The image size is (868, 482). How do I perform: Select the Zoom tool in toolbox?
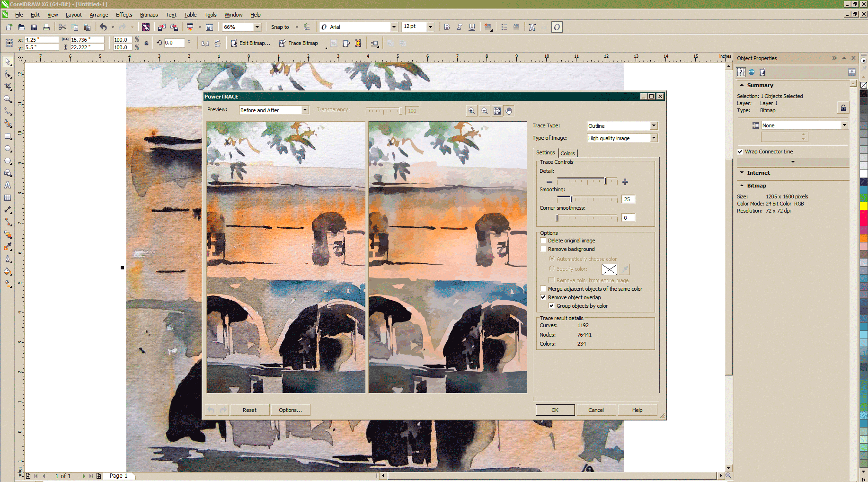click(8, 99)
